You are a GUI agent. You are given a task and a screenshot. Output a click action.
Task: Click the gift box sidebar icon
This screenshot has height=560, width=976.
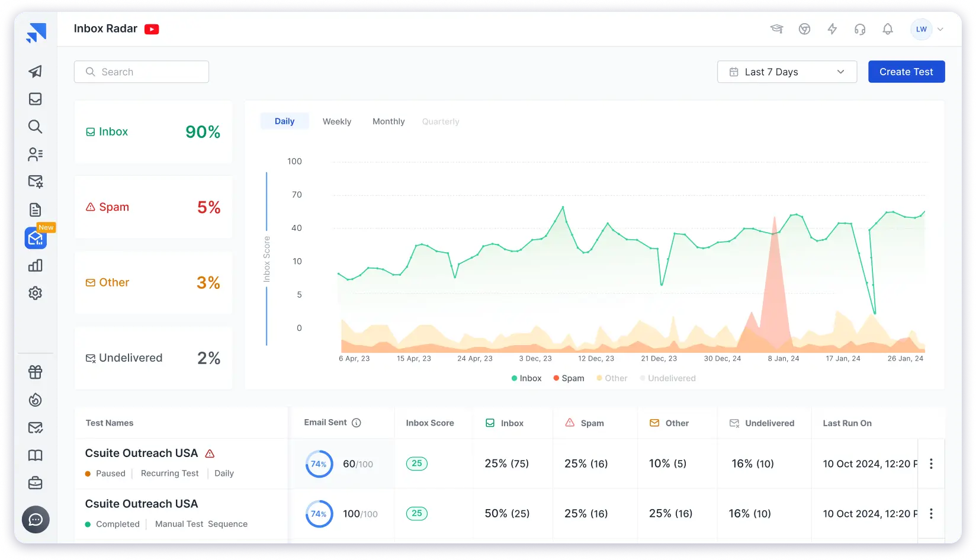coord(36,372)
